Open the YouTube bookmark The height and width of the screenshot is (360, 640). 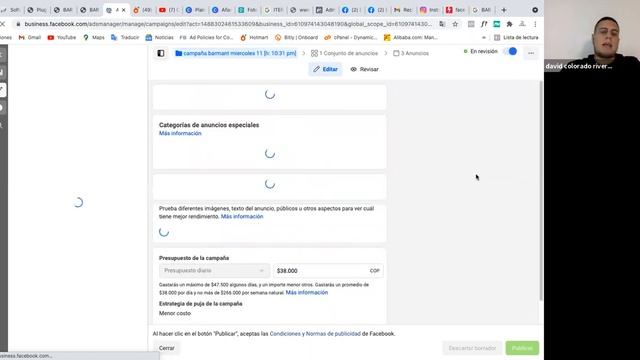point(62,37)
